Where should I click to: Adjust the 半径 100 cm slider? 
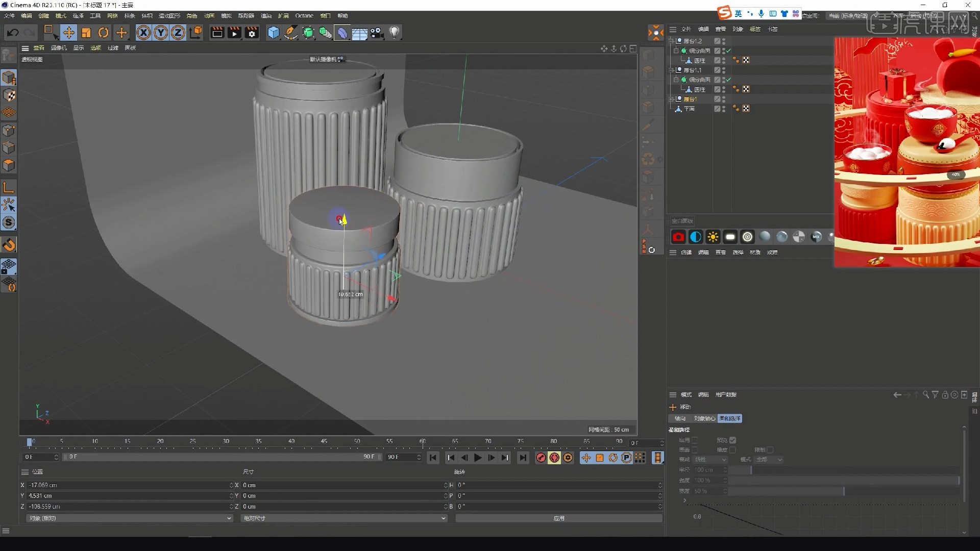point(844,470)
